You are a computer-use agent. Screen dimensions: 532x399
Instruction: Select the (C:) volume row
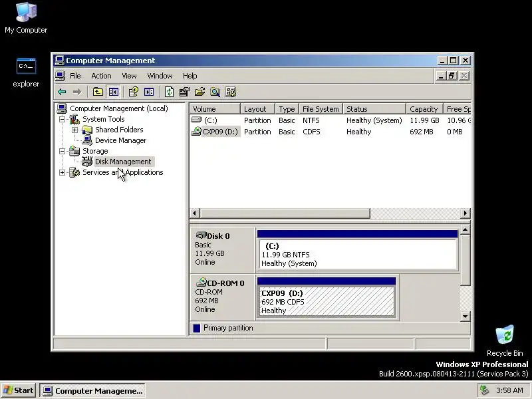(330, 120)
